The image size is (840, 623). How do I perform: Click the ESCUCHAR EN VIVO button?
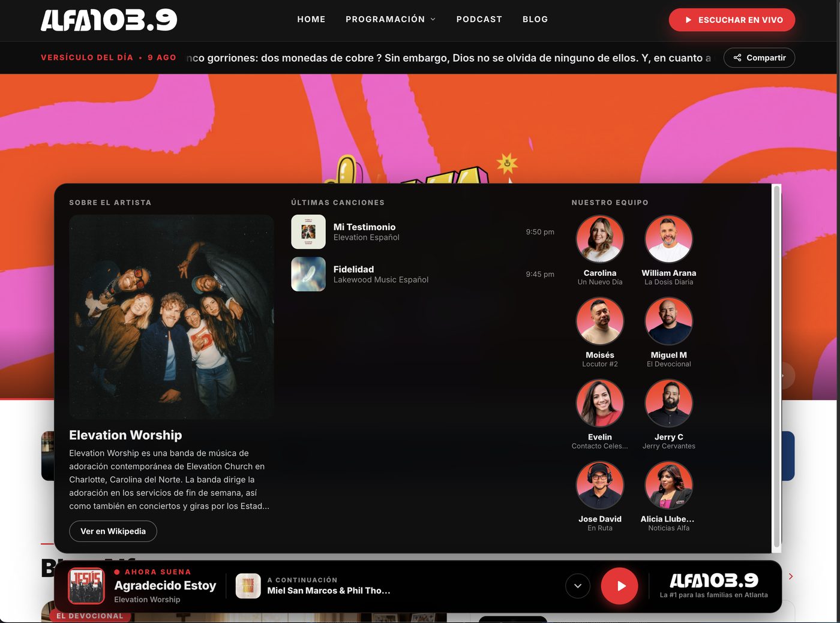coord(732,20)
